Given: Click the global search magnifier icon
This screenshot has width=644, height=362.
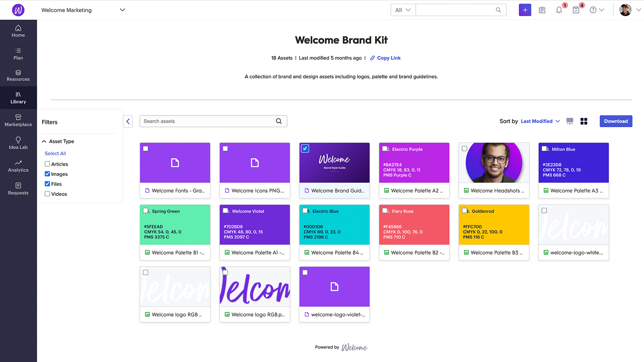Looking at the screenshot, I should 498,10.
